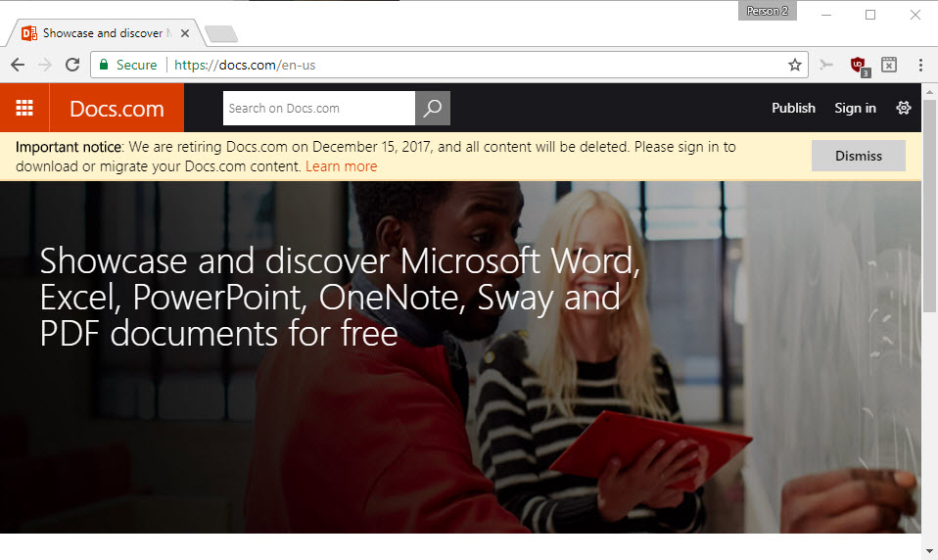Image resolution: width=938 pixels, height=560 pixels.
Task: Click Sign in
Action: coord(855,109)
